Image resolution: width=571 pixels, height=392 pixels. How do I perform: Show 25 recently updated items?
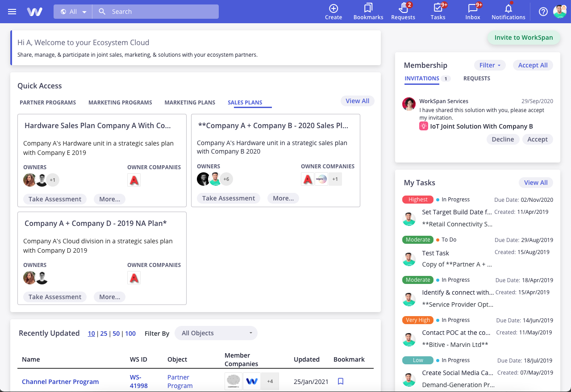104,334
